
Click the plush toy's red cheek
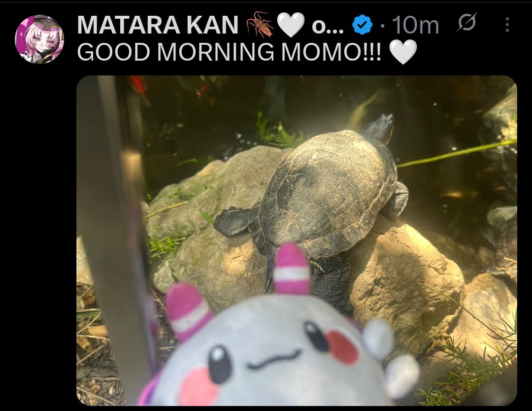pyautogui.click(x=343, y=346)
